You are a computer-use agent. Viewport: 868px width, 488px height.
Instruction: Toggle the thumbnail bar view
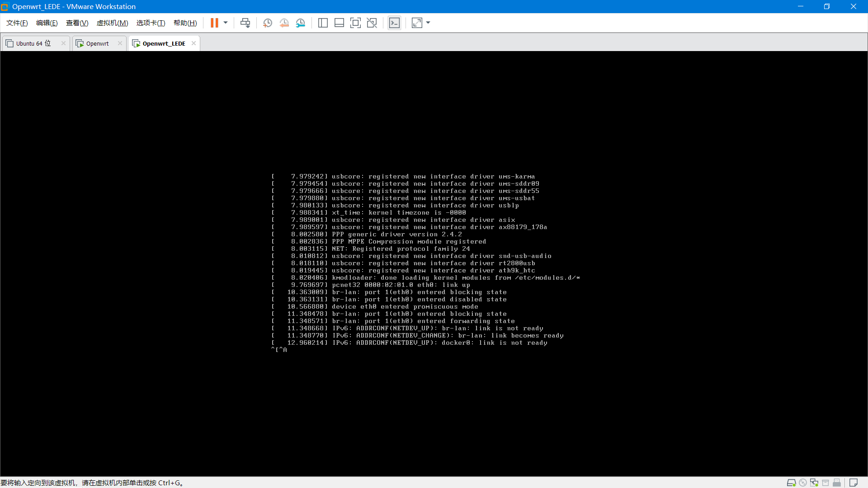pyautogui.click(x=339, y=23)
